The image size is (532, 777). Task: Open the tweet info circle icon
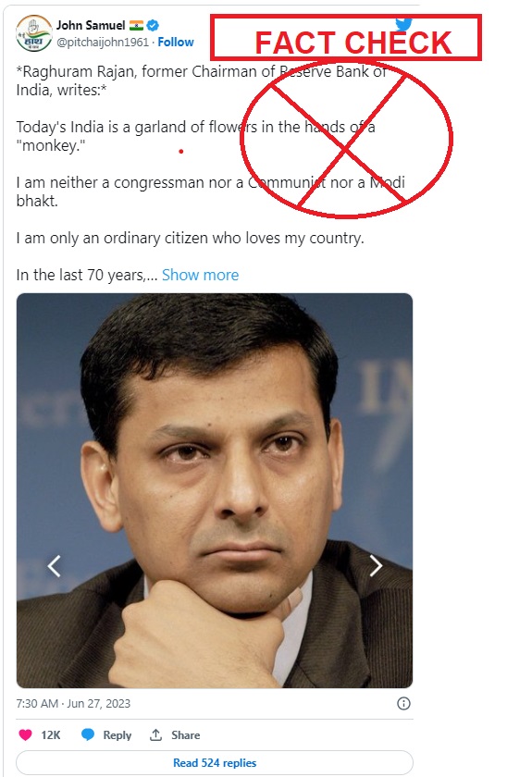[403, 704]
